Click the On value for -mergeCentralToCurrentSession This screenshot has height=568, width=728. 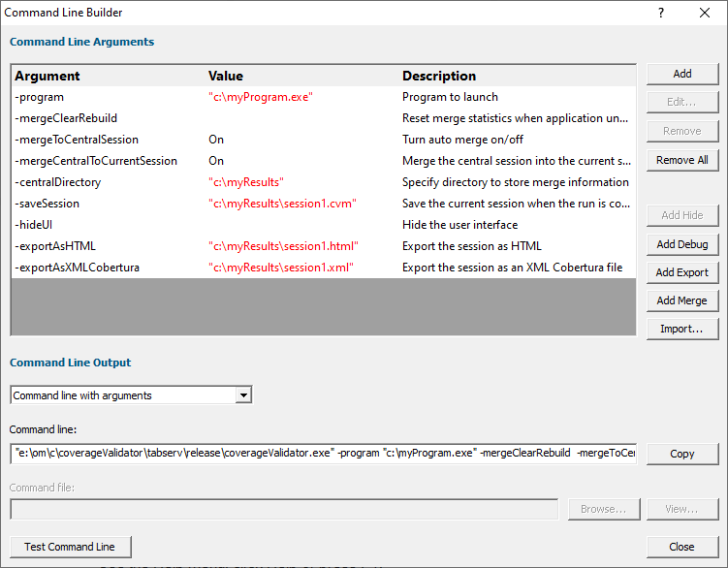click(216, 161)
